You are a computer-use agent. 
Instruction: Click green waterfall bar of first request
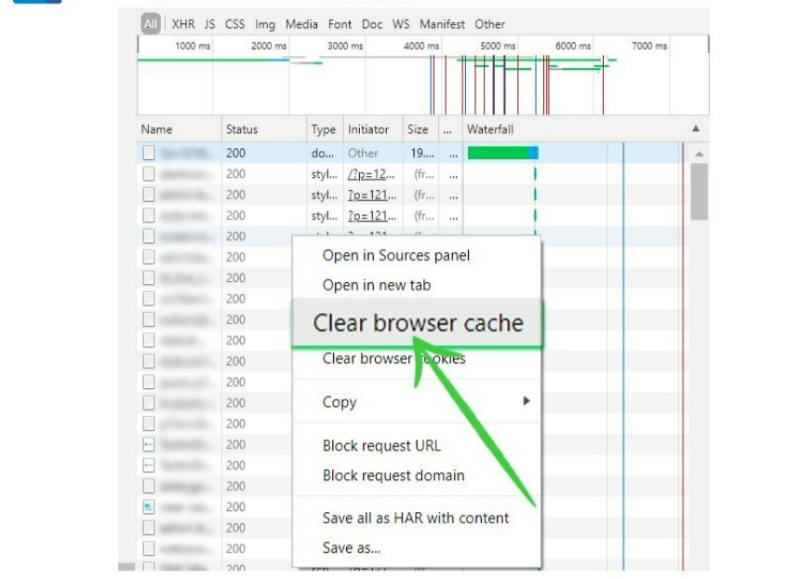(x=503, y=153)
